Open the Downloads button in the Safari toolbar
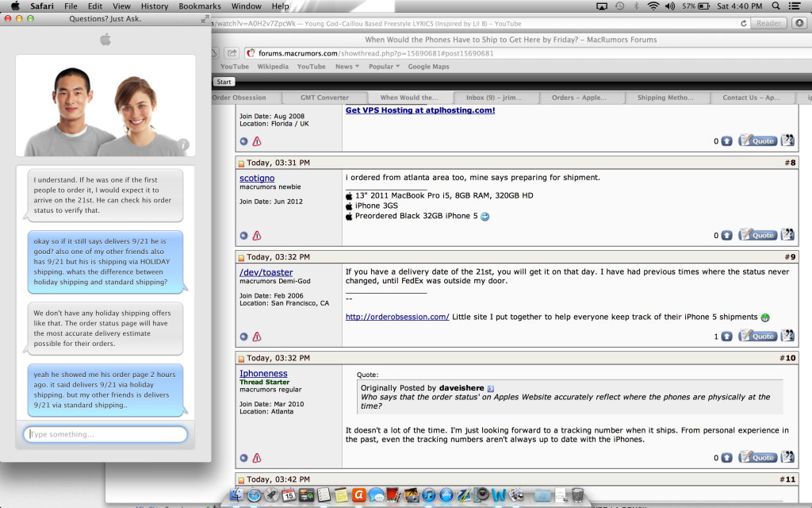The width and height of the screenshot is (812, 508). click(799, 23)
